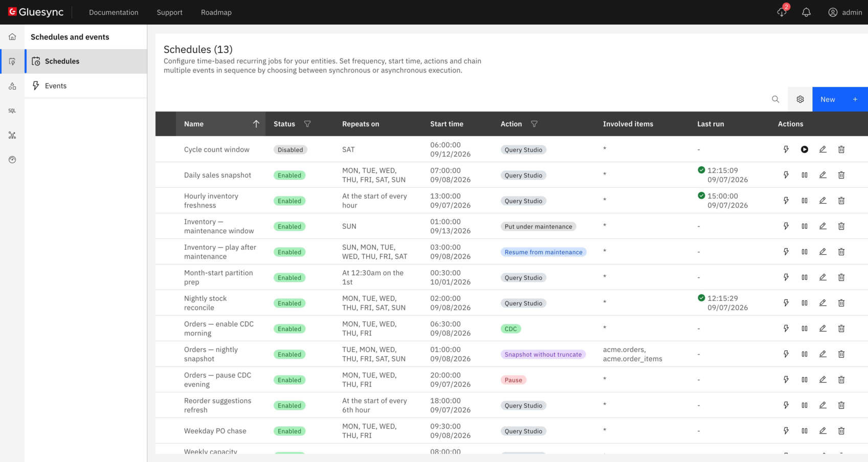Screen dimensions: 868x462
Task: Pause Orders enable CDC morning schedule
Action: coord(805,328)
